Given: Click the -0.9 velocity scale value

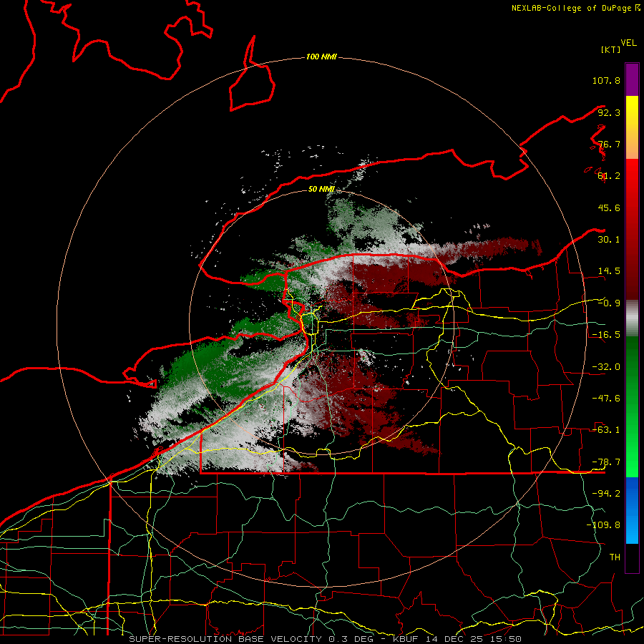Looking at the screenshot, I should (x=609, y=303).
